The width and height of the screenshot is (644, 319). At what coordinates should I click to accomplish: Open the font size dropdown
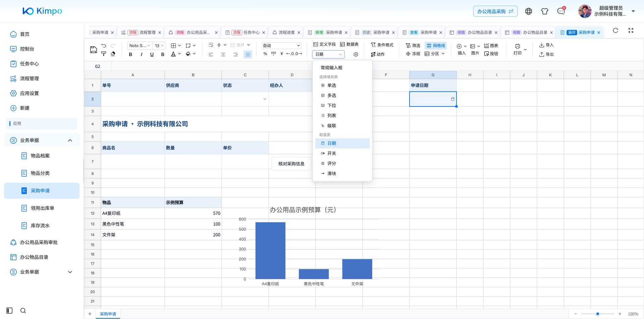(x=159, y=46)
